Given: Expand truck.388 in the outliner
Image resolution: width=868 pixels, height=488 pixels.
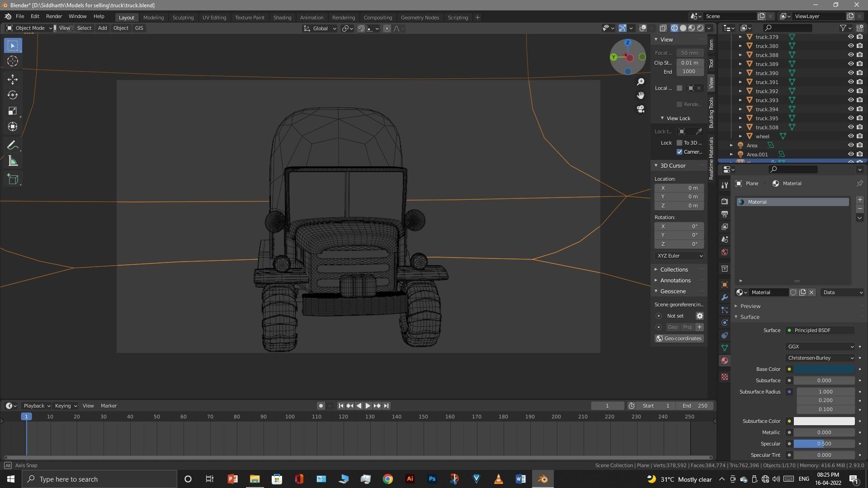Looking at the screenshot, I should tap(740, 55).
